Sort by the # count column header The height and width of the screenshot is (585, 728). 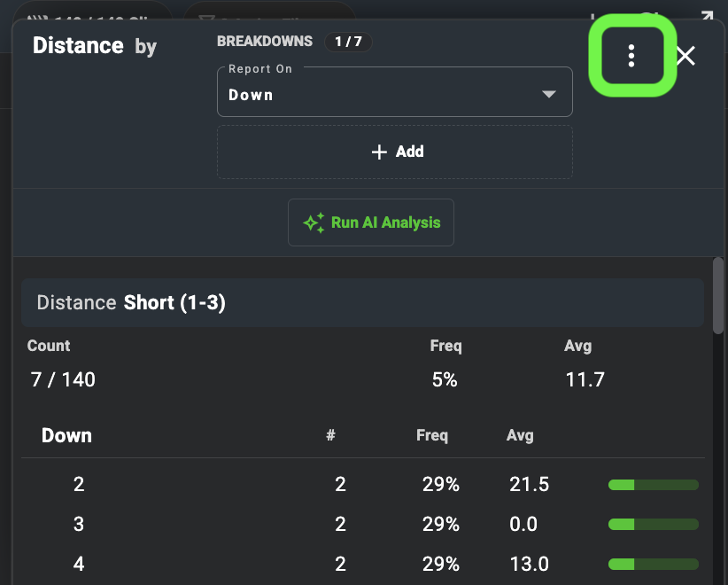330,435
